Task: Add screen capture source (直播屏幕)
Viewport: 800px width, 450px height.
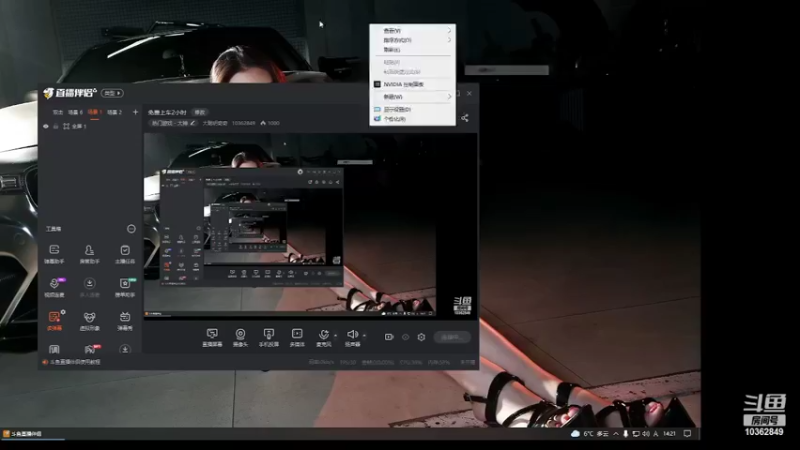Action: tap(212, 337)
